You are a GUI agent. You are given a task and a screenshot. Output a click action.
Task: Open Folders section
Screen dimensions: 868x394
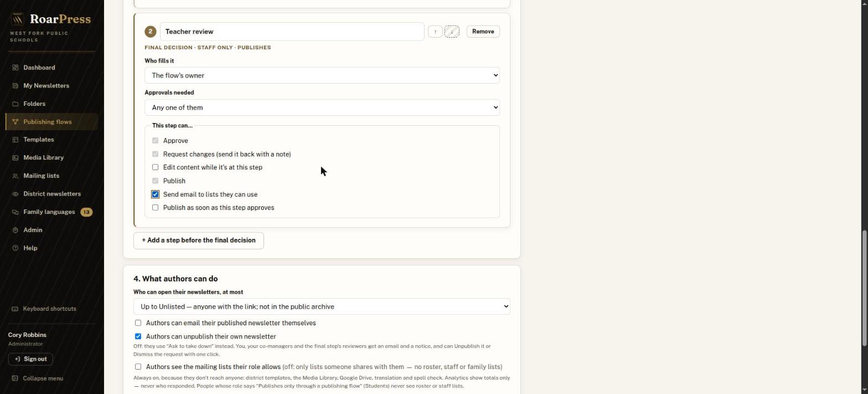pyautogui.click(x=52, y=104)
